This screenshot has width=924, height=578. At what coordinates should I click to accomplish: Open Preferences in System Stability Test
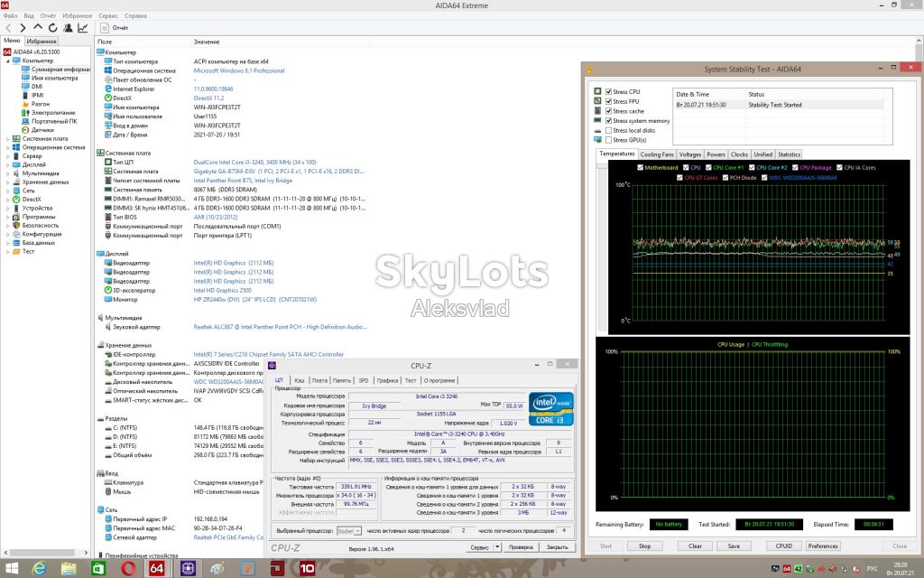[823, 546]
